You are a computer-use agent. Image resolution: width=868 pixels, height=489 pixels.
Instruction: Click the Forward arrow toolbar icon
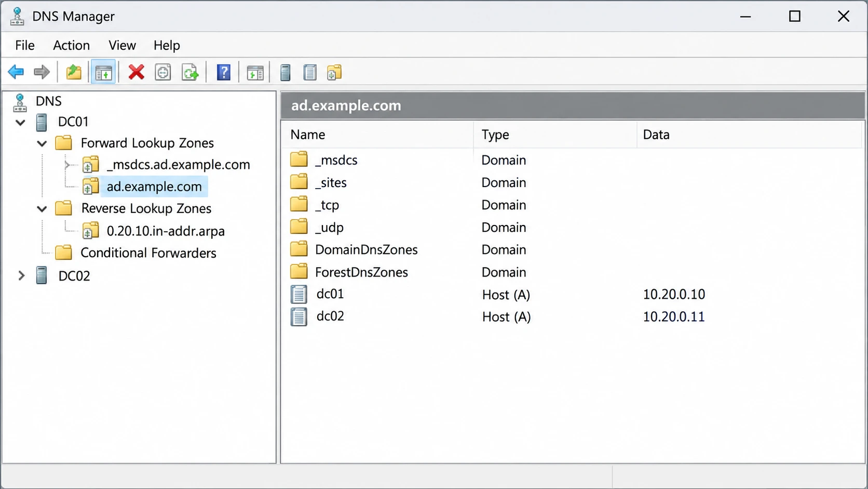42,72
